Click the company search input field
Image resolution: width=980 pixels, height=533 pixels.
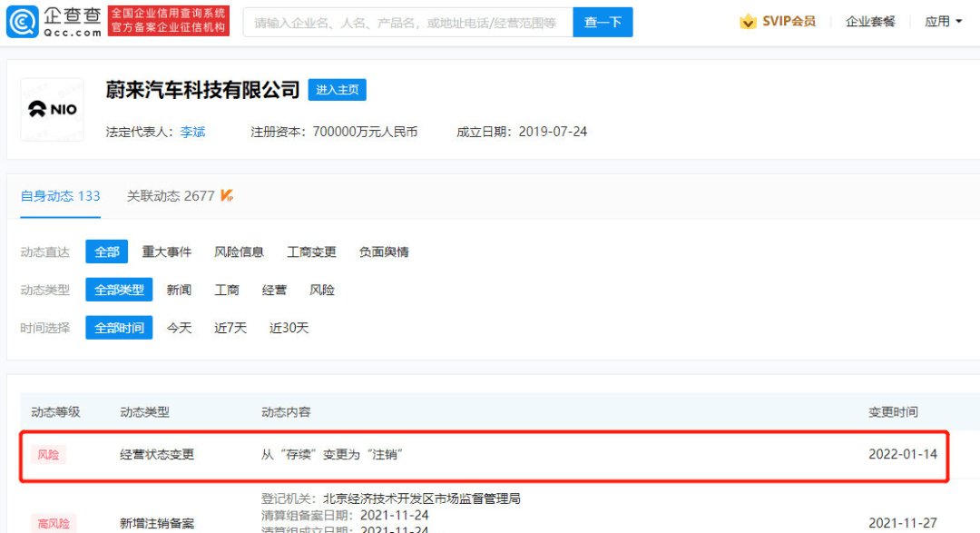(x=408, y=21)
